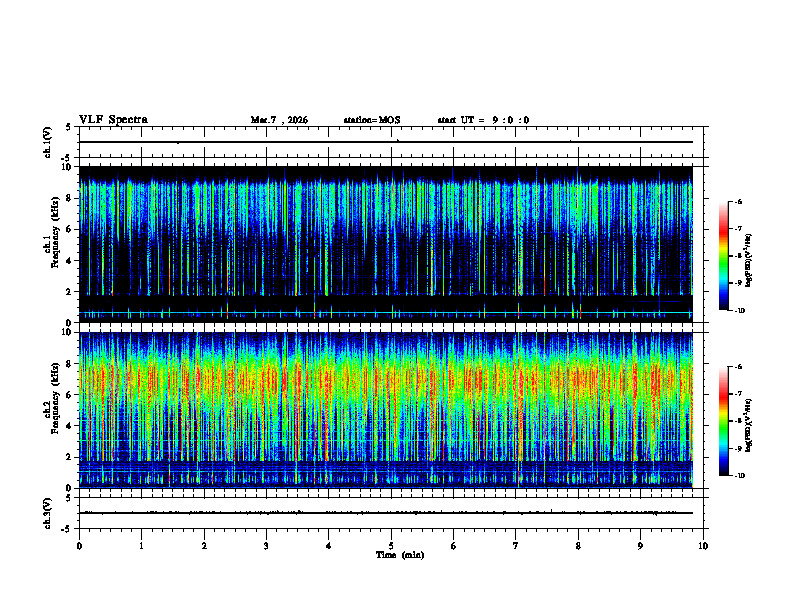Click the "2" kHz tick on the ch.1 spectrogram axis
This screenshot has width=792, height=612.
click(69, 291)
